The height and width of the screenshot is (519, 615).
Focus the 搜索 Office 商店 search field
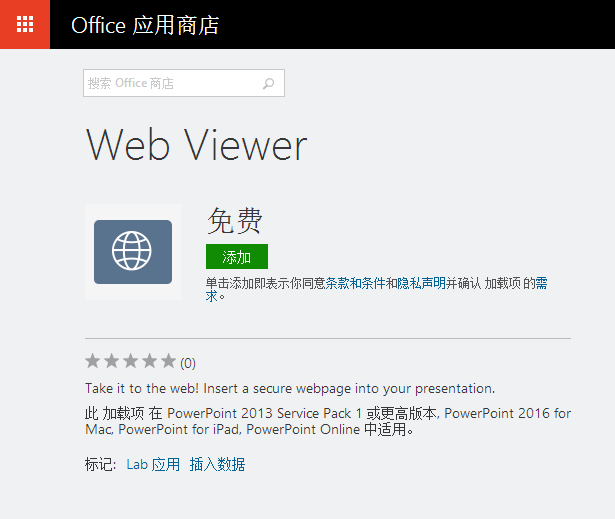click(184, 83)
